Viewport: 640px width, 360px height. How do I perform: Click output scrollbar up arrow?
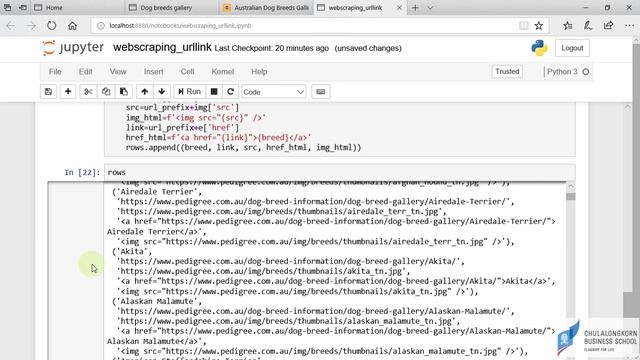coord(571,186)
